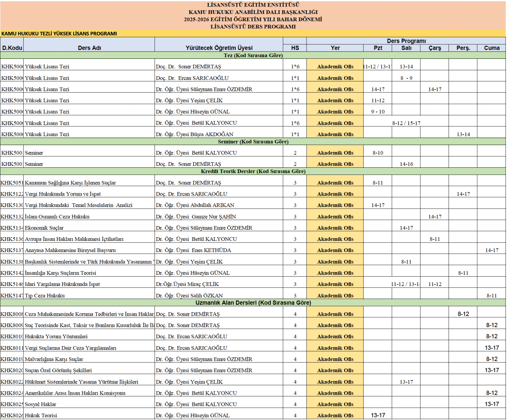The height and width of the screenshot is (420, 507).
Task: Select the Ders Programı merged header
Action: click(x=406, y=41)
